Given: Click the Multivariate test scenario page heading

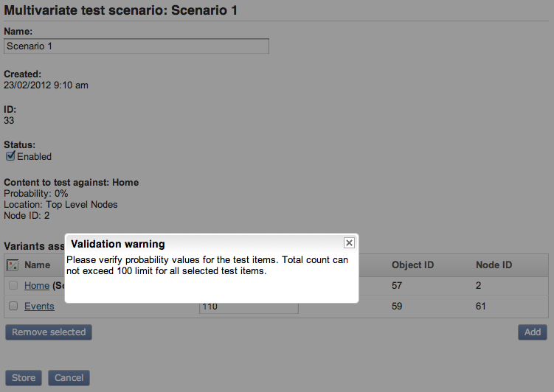Looking at the screenshot, I should point(121,10).
